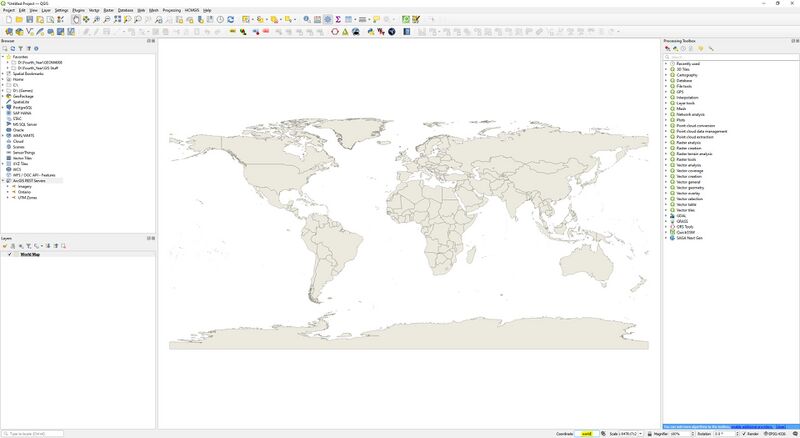Select the Imagery server entry

[24, 186]
